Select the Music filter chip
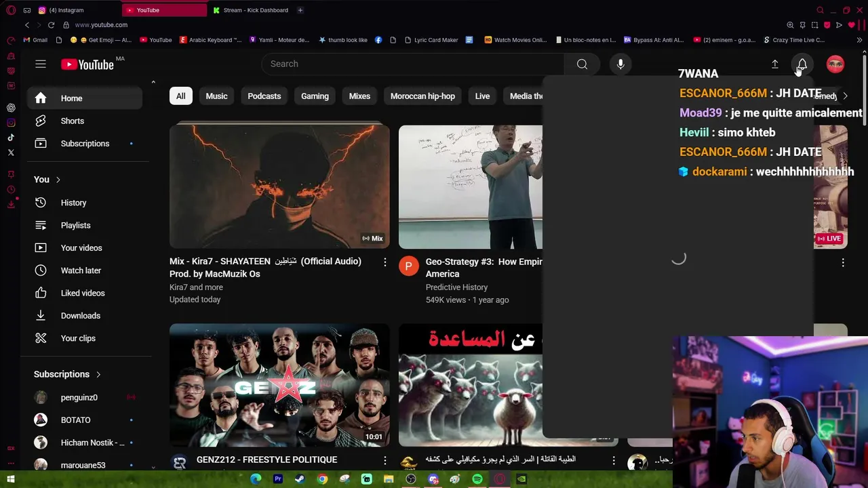The width and height of the screenshot is (868, 488). click(x=216, y=96)
